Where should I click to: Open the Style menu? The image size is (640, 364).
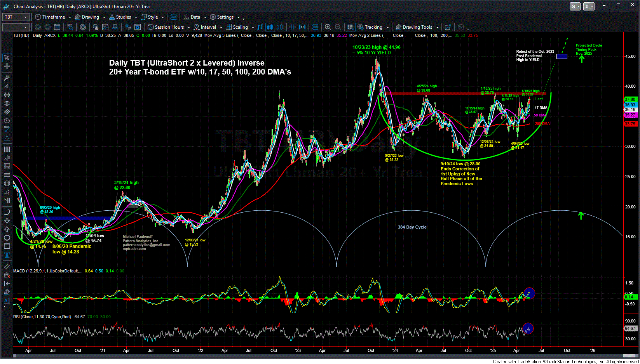[150, 17]
